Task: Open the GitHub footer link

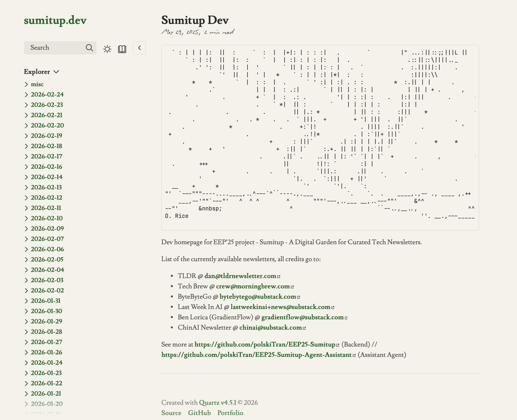Action: click(x=199, y=413)
